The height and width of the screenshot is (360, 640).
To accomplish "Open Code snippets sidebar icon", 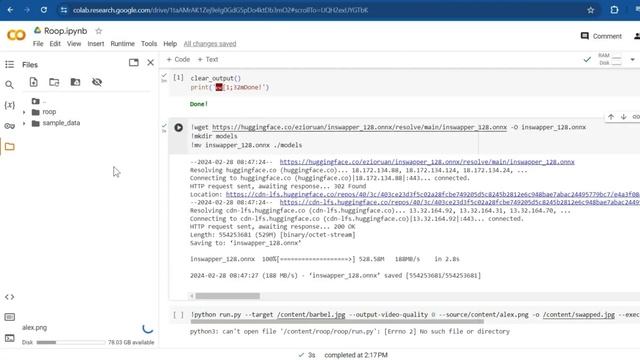I will coord(9,297).
